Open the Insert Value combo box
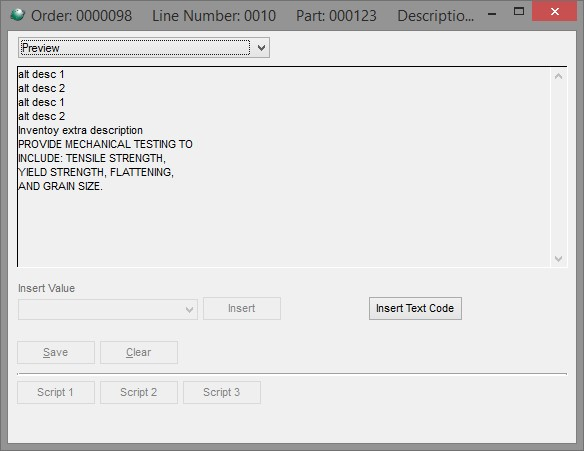 point(108,309)
